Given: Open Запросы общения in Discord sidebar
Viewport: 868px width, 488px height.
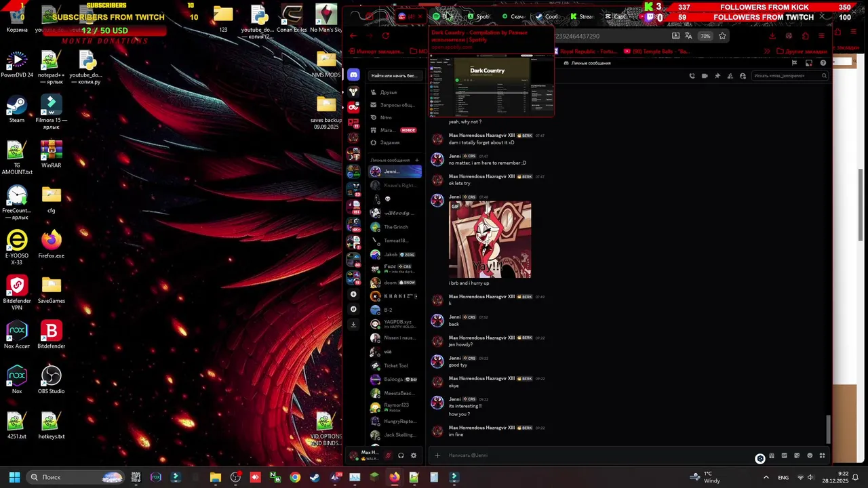Looking at the screenshot, I should [x=395, y=105].
